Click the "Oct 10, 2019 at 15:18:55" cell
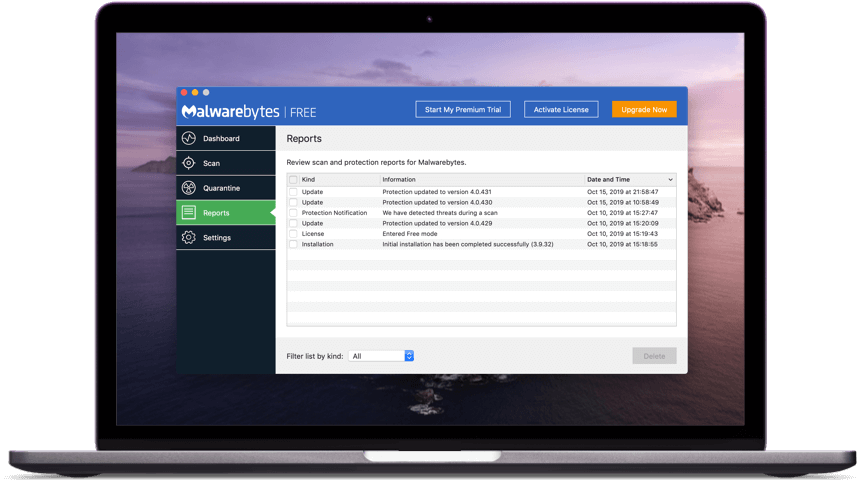This screenshot has width=864, height=480. click(x=622, y=244)
